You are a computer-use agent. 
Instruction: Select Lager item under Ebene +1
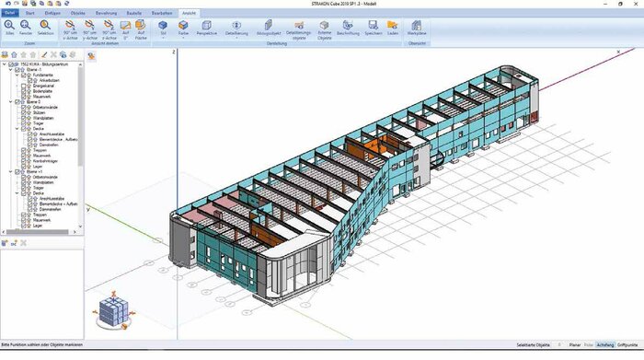point(38,226)
